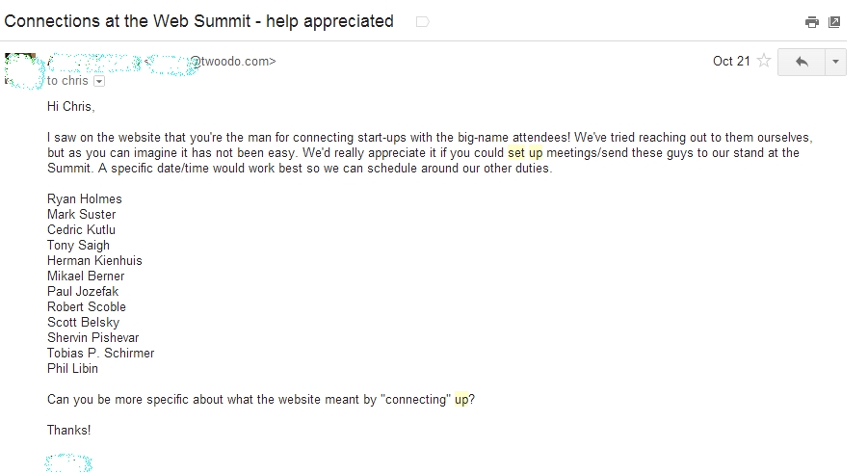Screen dimensions: 868x474
Task: Open the email in a new window
Action: (x=834, y=22)
